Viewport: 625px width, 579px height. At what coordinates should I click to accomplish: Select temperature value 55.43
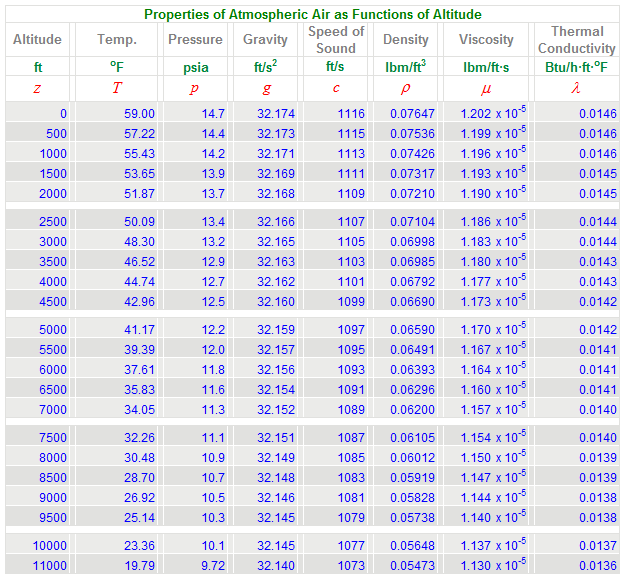139,153
